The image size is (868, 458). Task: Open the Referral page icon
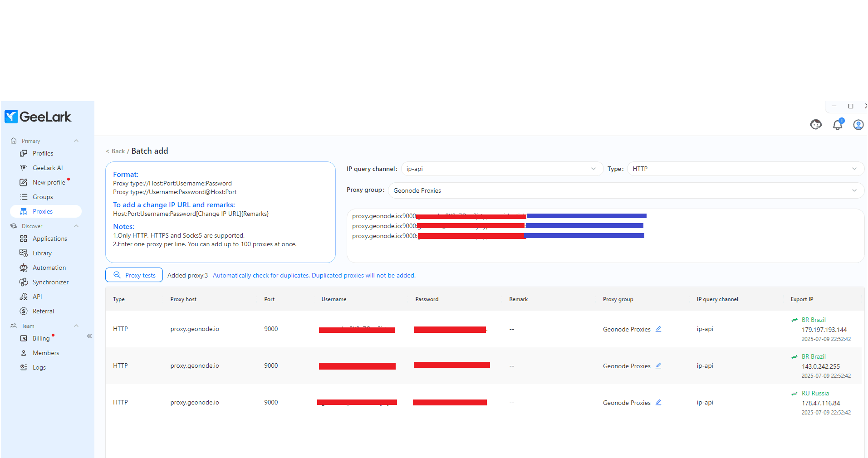24,311
